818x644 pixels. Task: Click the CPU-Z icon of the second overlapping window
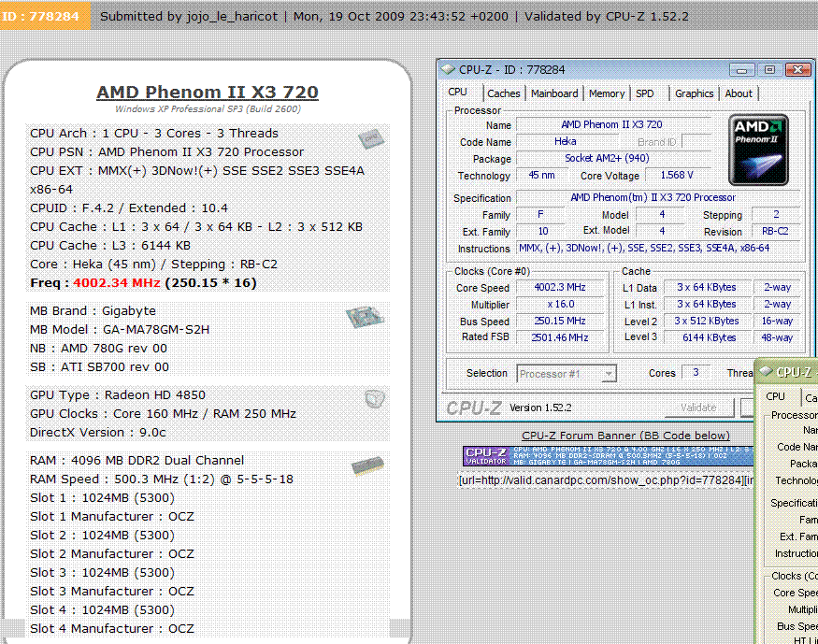766,371
